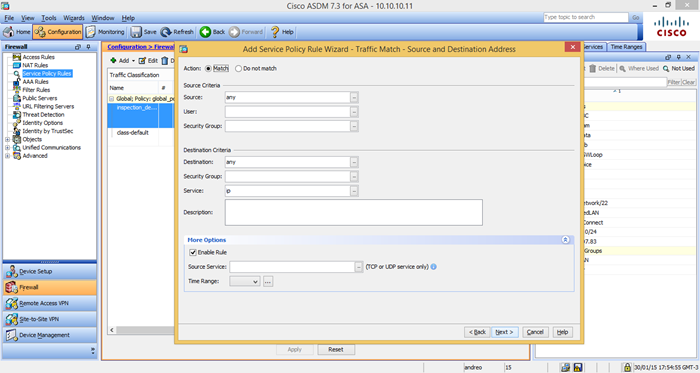Open Identity by TrustSec item
This screenshot has width=700, height=373.
48,131
